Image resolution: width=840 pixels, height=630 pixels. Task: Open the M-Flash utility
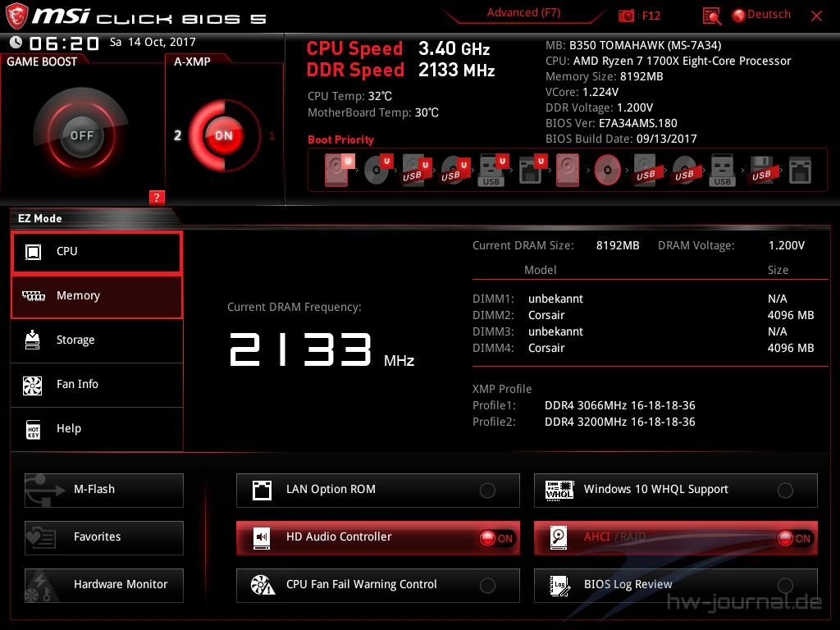click(104, 491)
